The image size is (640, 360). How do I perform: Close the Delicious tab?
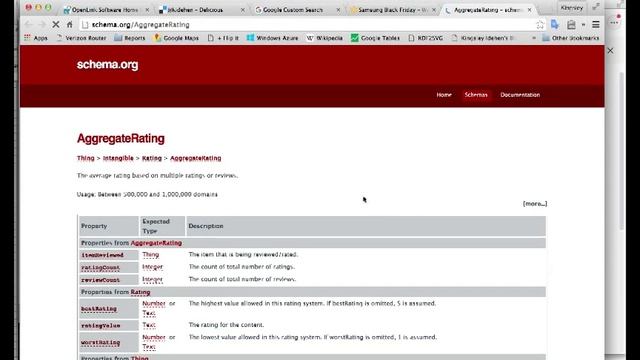click(x=243, y=9)
